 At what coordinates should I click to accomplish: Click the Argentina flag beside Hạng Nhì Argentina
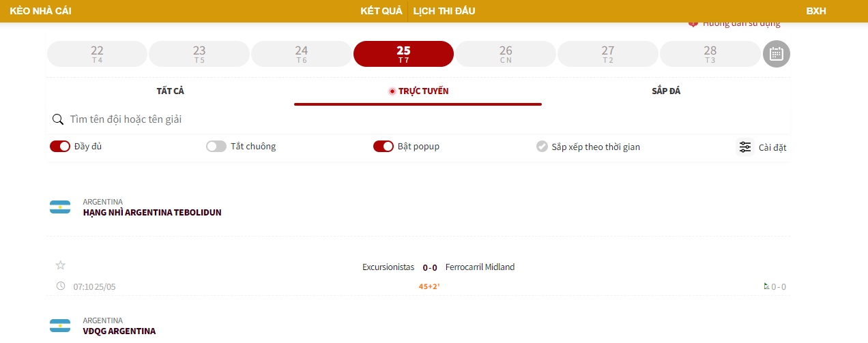tap(60, 207)
